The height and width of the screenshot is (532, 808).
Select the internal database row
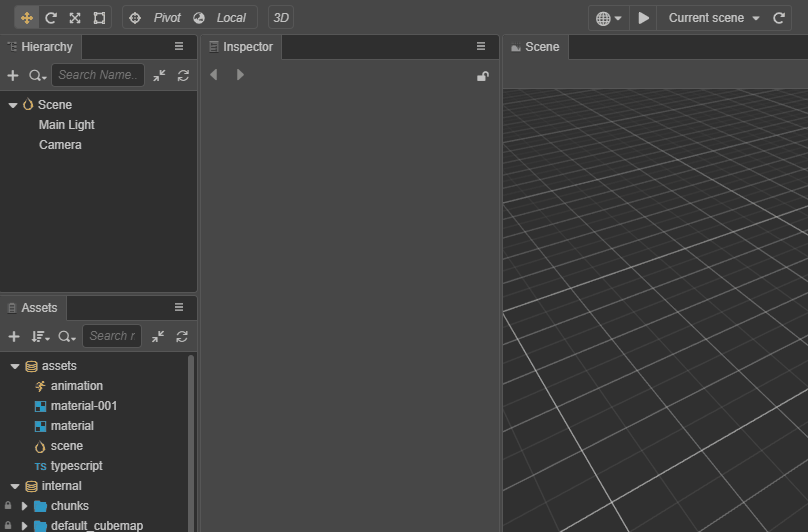tap(94, 486)
